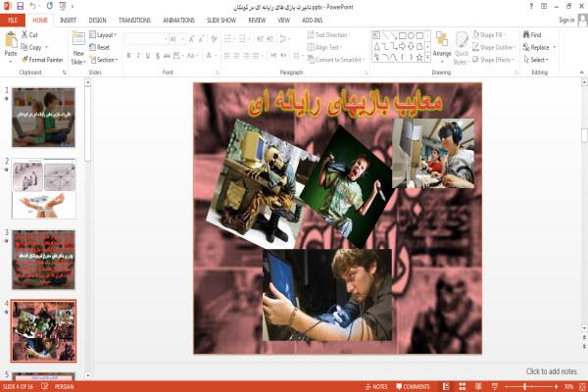Open Comments pane from status bar
Viewport: 588px width, 392px height.
pos(413,386)
